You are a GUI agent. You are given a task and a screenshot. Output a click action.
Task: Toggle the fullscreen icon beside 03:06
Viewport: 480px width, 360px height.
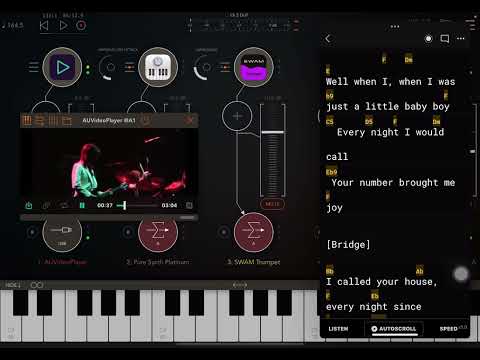tap(189, 205)
